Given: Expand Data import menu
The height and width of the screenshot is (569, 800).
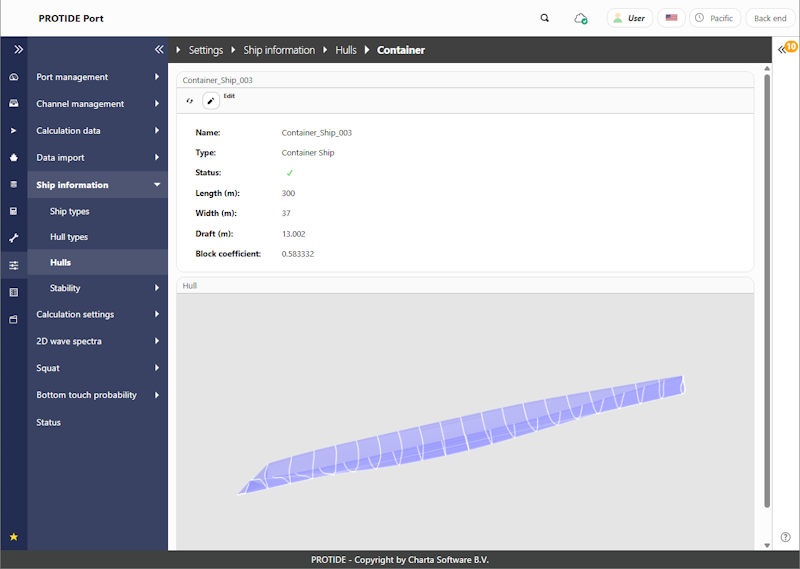Looking at the screenshot, I should click(97, 158).
